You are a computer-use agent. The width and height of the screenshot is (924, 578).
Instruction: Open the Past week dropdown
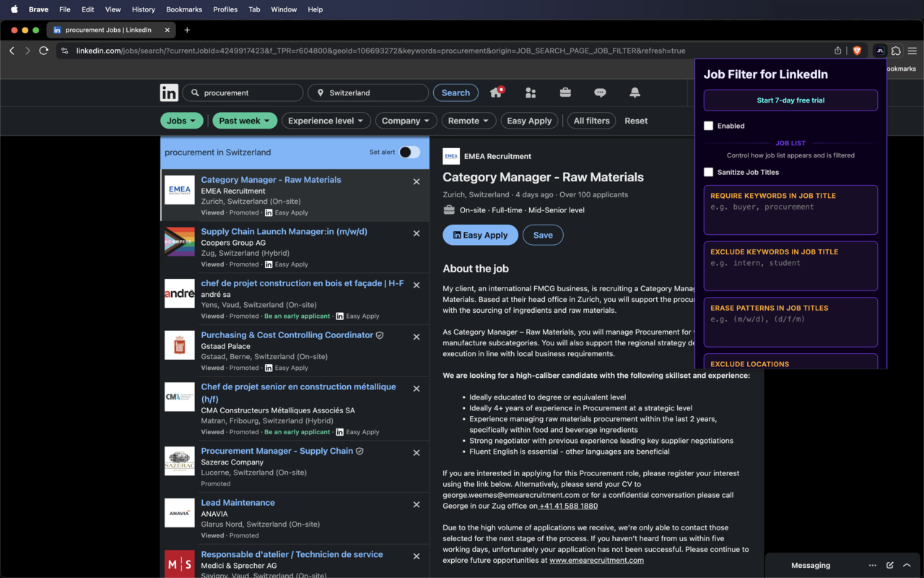[245, 121]
